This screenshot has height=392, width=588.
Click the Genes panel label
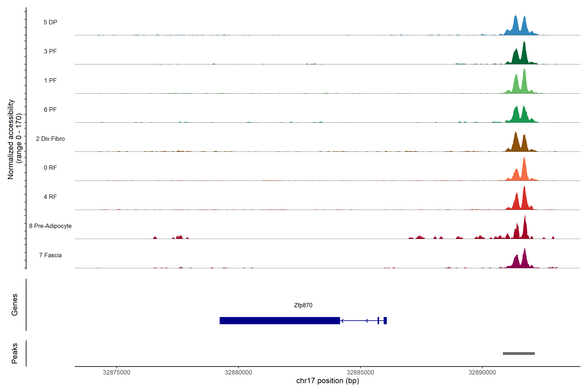point(15,305)
